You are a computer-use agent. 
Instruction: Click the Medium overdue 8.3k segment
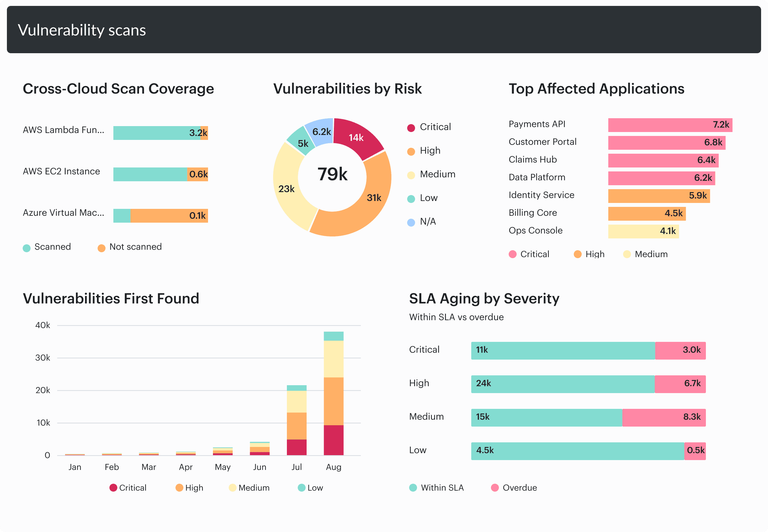(x=664, y=418)
